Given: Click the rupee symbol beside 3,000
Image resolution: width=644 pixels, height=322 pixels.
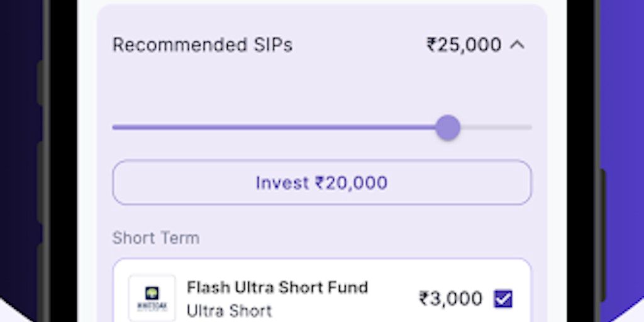Looking at the screenshot, I should (x=425, y=299).
